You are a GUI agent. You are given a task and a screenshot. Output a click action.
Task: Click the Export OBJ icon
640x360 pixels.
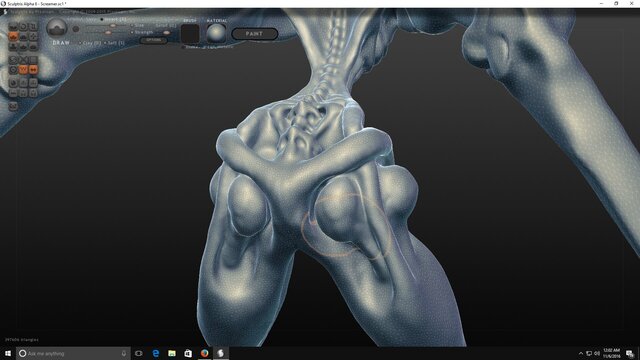tap(33, 92)
